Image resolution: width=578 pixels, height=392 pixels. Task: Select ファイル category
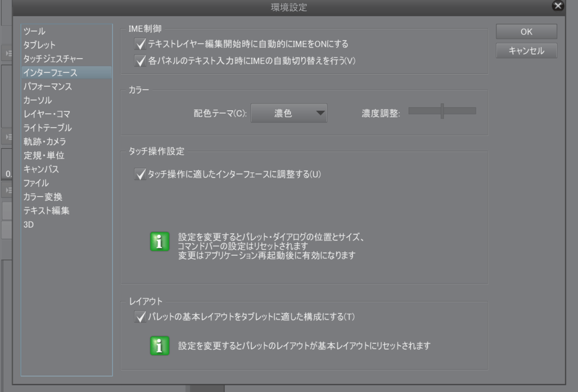pos(66,183)
